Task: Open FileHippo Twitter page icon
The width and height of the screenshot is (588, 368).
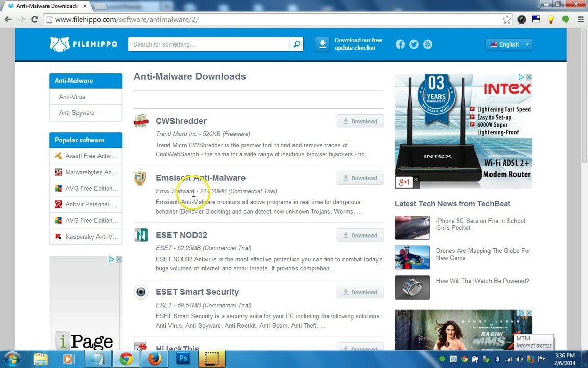Action: (x=414, y=44)
